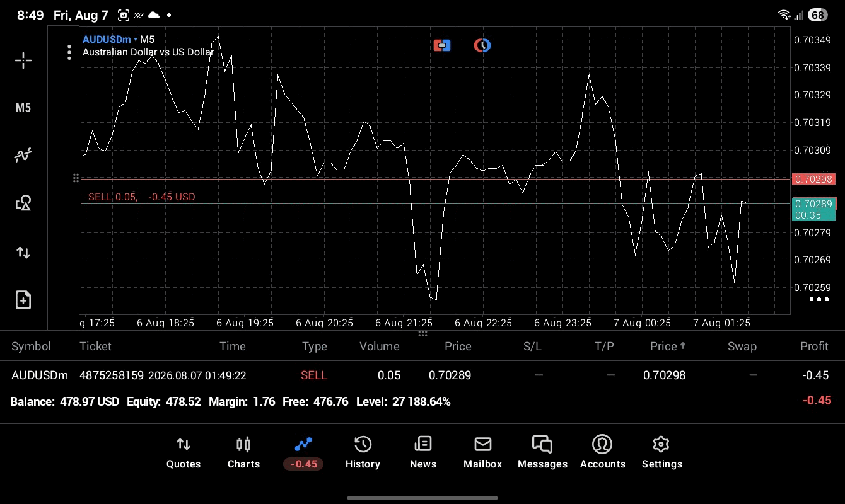
Task: Select the crosshair cursor tool
Action: (x=23, y=60)
